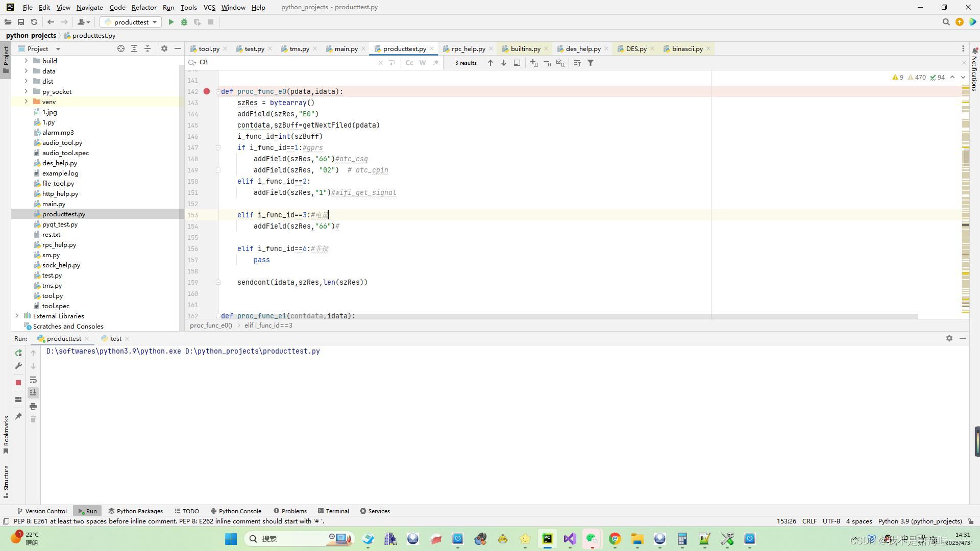Toggle breakpoint on line 142
Image resolution: width=980 pixels, height=551 pixels.
pos(207,91)
